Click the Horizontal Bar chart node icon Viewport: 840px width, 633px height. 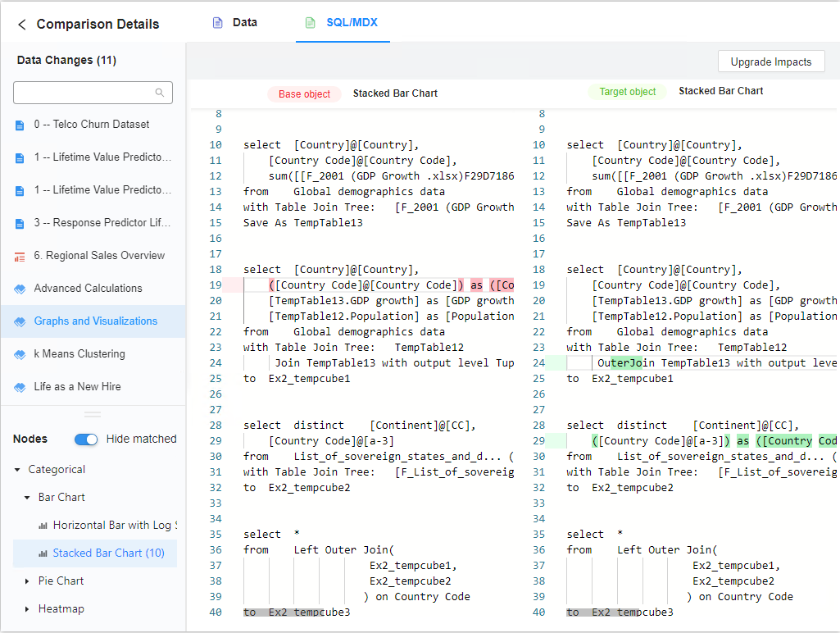tap(43, 526)
